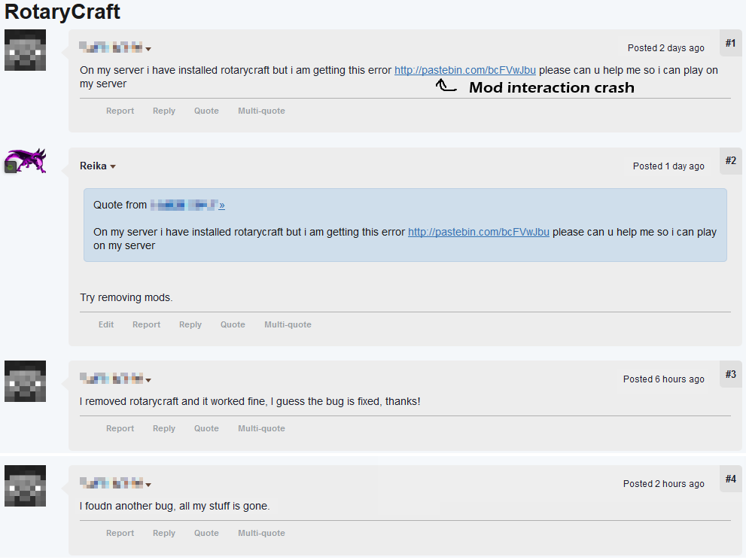Click Report on post #1

click(x=120, y=111)
